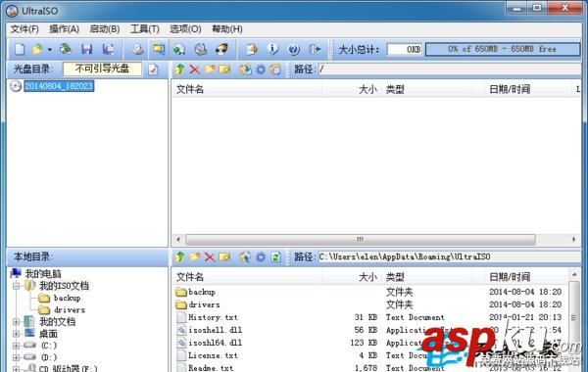Click the image pane horizontal scrollbar thumb
Image resolution: width=588 pixels, height=372 pixels.
coord(361,240)
